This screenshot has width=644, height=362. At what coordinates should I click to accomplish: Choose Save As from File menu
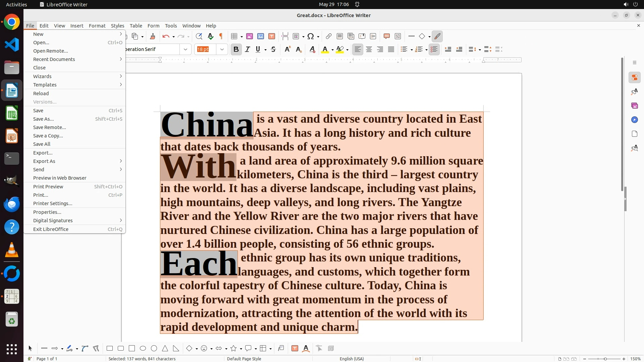coord(44,119)
